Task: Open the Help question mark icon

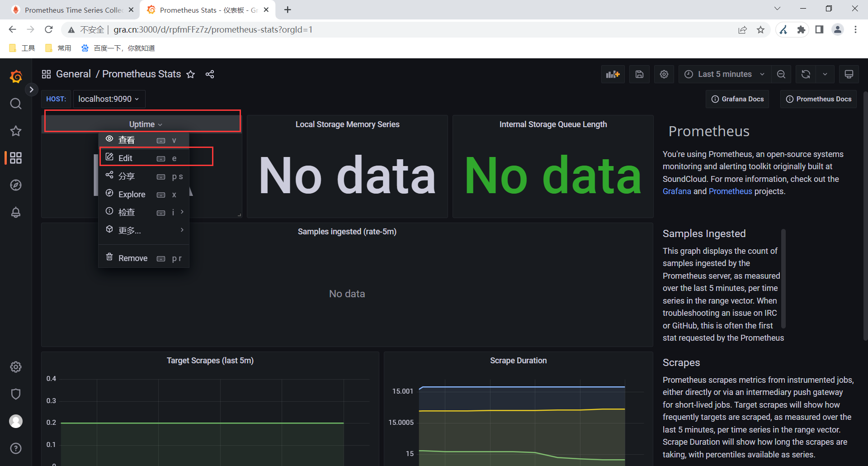Action: [16, 448]
